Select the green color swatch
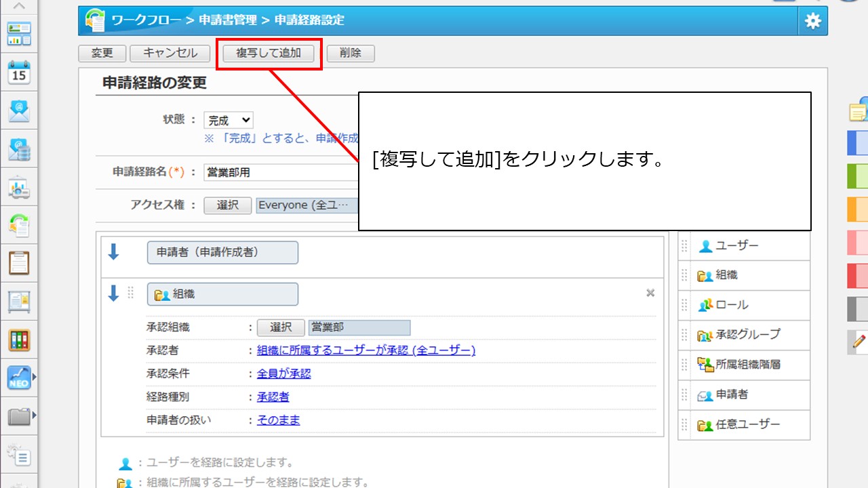The width and height of the screenshot is (868, 488). (x=858, y=176)
